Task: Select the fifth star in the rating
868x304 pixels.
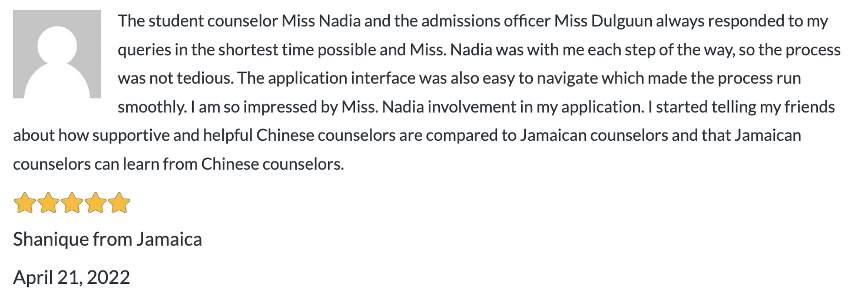Action: (x=118, y=203)
